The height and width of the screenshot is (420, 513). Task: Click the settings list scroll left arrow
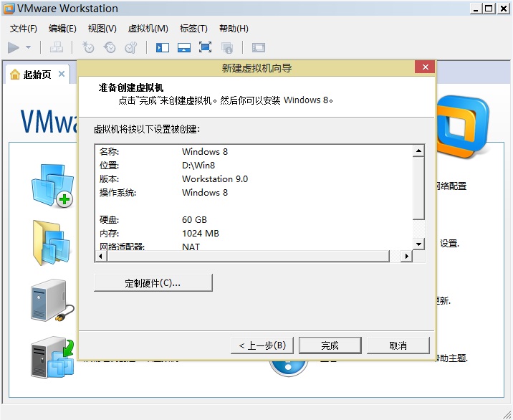pyautogui.click(x=101, y=256)
